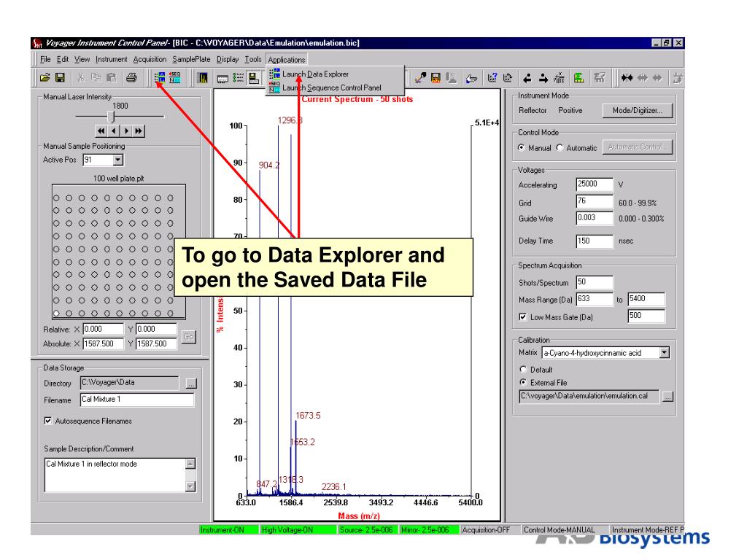Image resolution: width=747 pixels, height=560 pixels.
Task: Open the Applications menu
Action: pos(286,60)
